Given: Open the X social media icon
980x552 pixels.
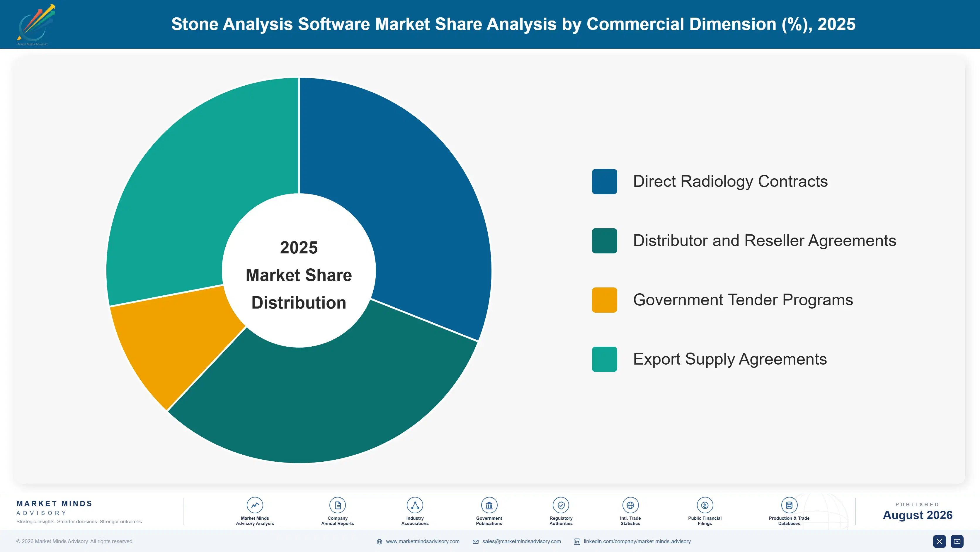Looking at the screenshot, I should pos(939,541).
